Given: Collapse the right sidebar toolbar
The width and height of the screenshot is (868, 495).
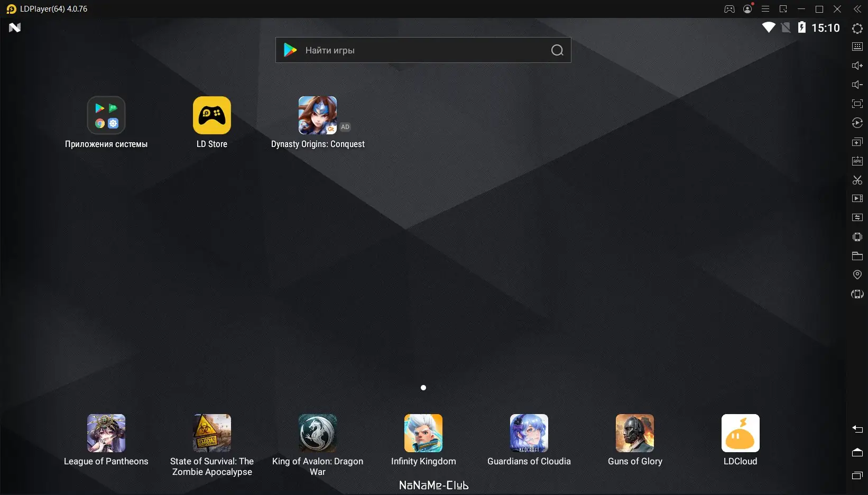Looking at the screenshot, I should click(x=857, y=9).
